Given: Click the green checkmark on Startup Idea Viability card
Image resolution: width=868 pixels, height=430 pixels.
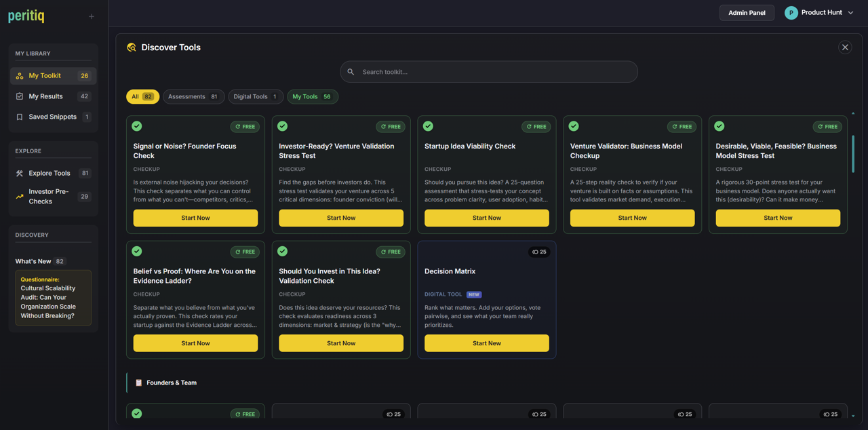Looking at the screenshot, I should pyautogui.click(x=428, y=126).
